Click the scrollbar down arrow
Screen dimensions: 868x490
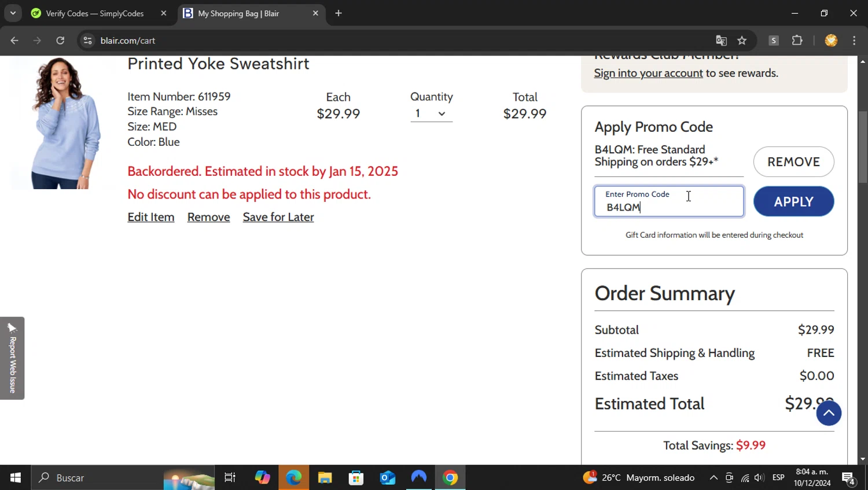tap(863, 459)
